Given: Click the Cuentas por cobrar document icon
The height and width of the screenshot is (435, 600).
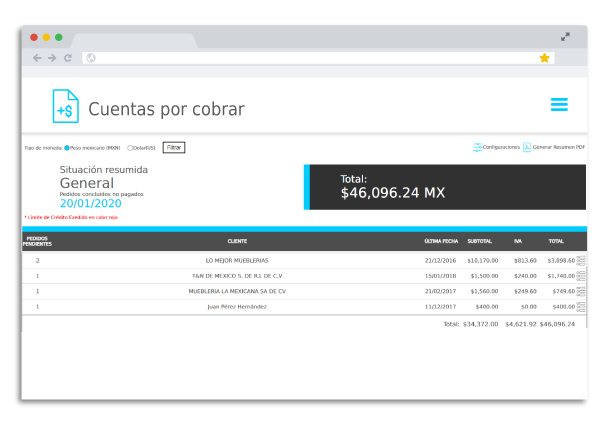Looking at the screenshot, I should click(66, 106).
